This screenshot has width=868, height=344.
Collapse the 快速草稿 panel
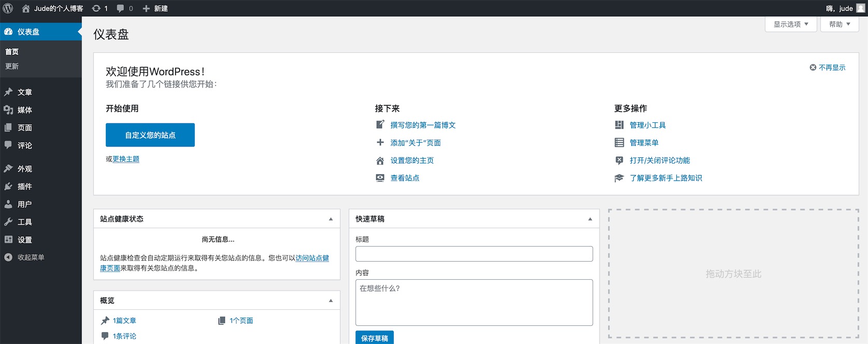click(590, 219)
